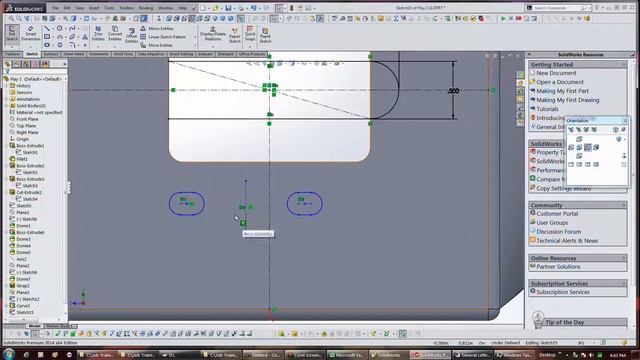This screenshot has width=640, height=360.
Task: Click the Zoom to Fit icon in the second toolbar
Action: point(11,19)
